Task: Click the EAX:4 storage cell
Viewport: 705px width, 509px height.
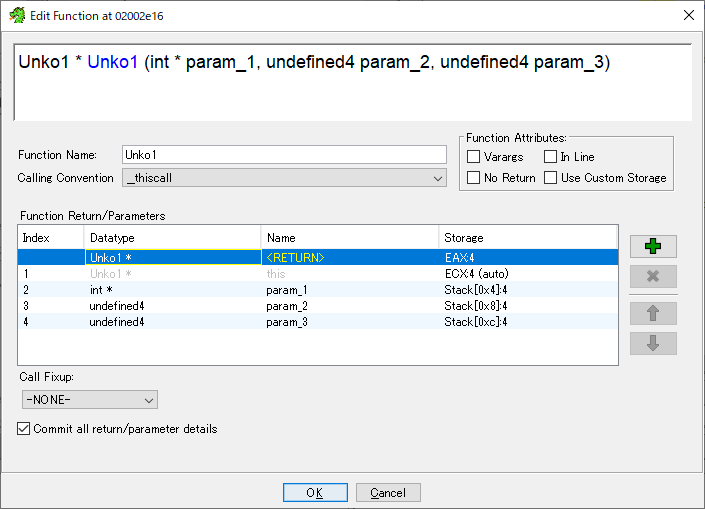Action: (528, 258)
